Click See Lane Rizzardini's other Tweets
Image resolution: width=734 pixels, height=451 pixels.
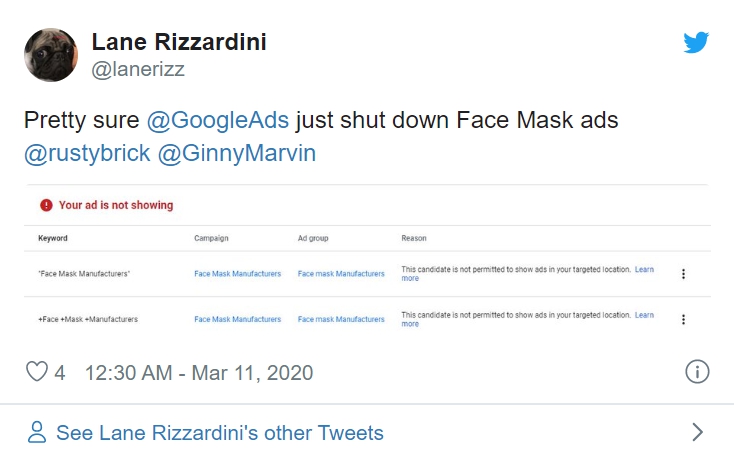click(x=219, y=433)
